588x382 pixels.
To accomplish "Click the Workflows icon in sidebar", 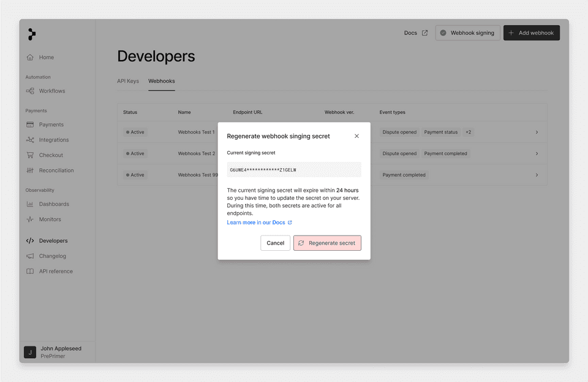I will point(30,91).
